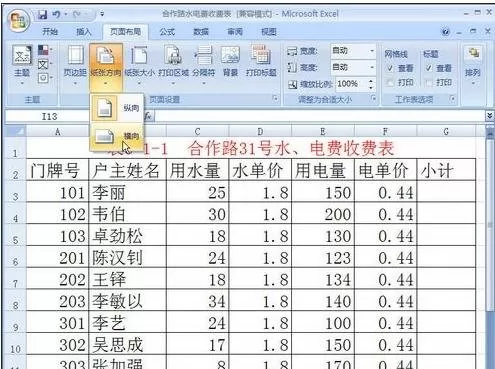Minimize the ribbon workbook window
The width and height of the screenshot is (495, 369).
[x=460, y=32]
